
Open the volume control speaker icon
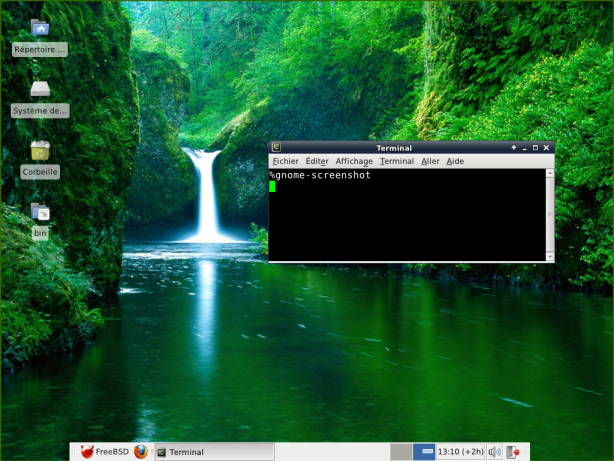pos(494,452)
